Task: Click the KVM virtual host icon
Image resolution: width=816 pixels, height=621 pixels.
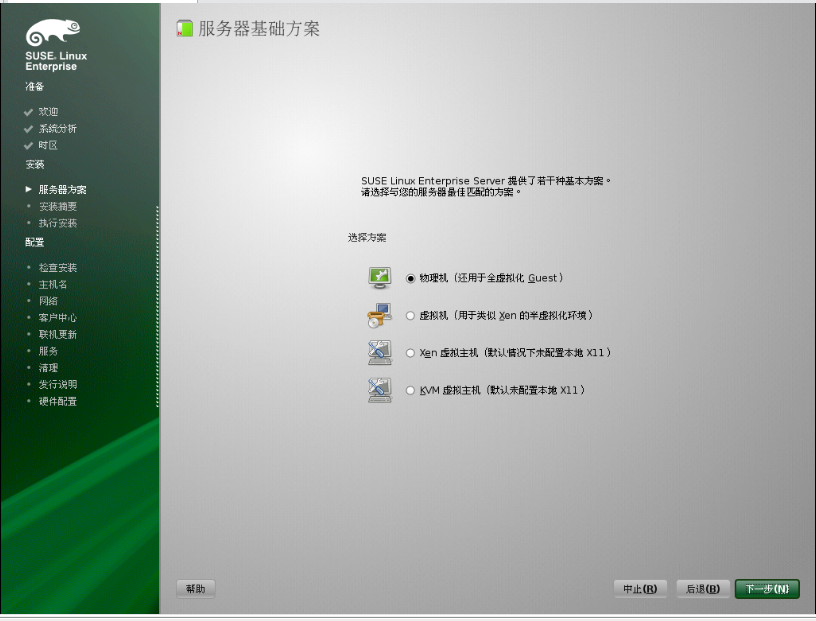Action: click(x=379, y=391)
